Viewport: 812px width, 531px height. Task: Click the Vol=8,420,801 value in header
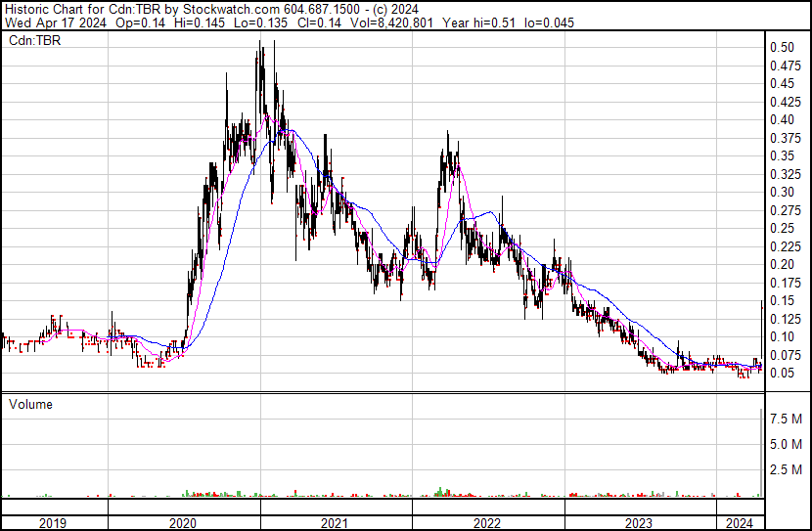pos(391,22)
